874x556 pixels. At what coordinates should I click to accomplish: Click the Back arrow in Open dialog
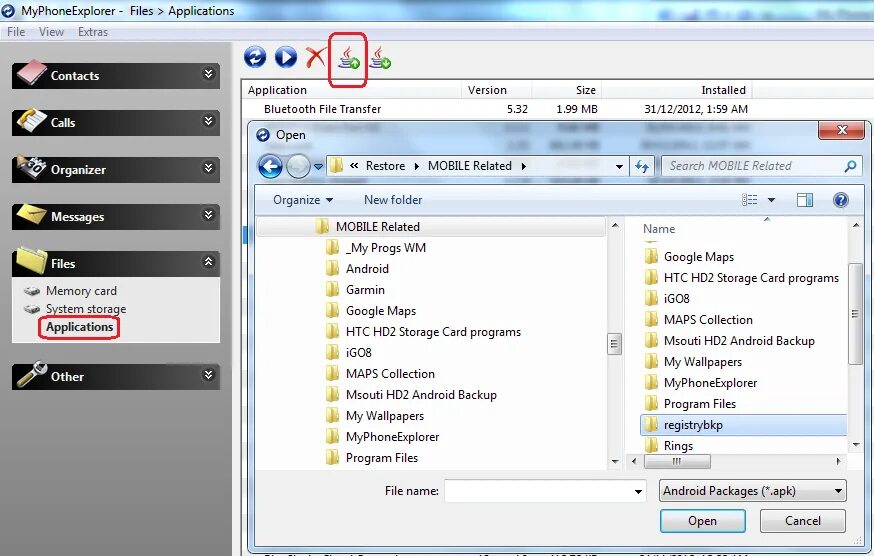270,166
